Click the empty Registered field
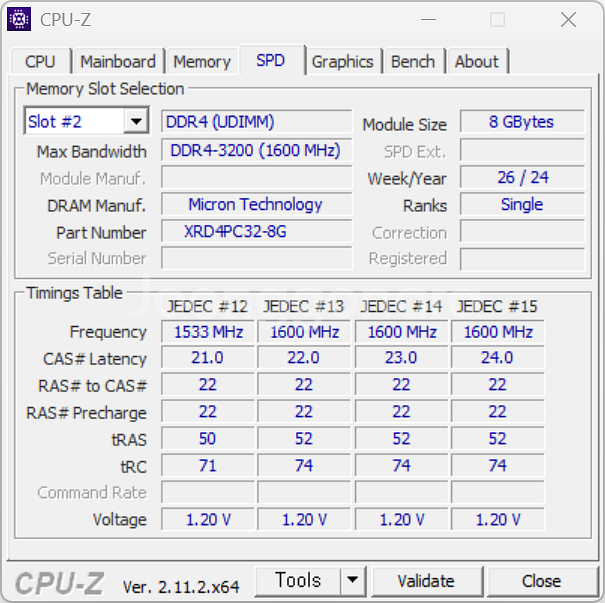The image size is (605, 603). pos(522,259)
